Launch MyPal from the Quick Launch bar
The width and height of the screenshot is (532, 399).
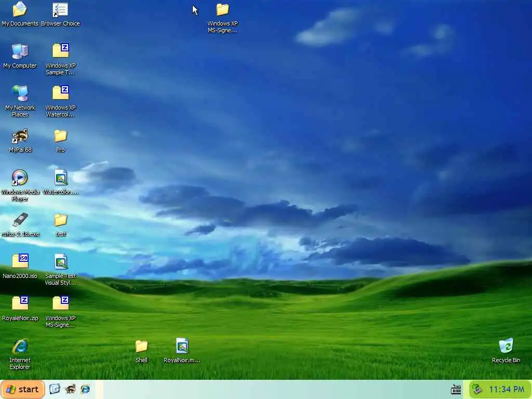70,389
